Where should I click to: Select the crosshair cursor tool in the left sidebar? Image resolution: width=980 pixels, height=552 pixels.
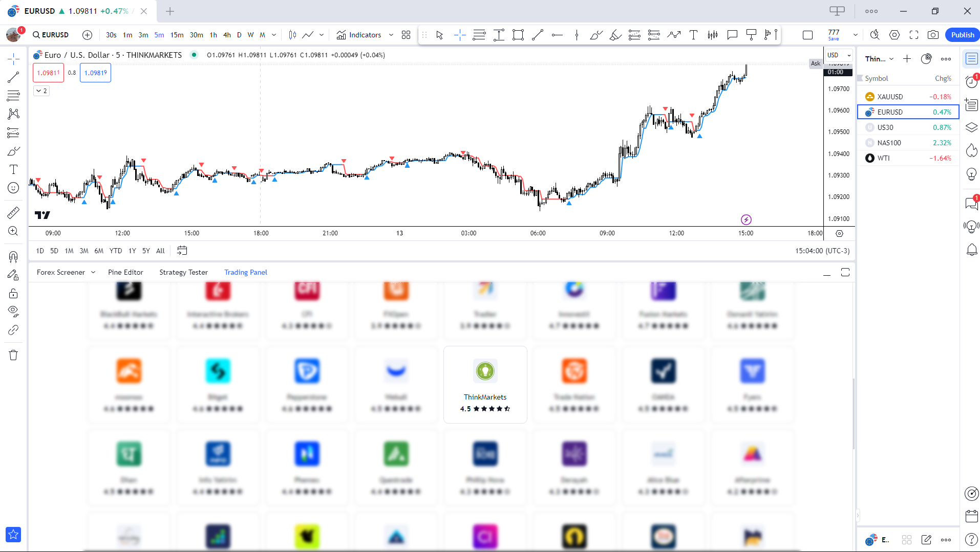pyautogui.click(x=13, y=59)
